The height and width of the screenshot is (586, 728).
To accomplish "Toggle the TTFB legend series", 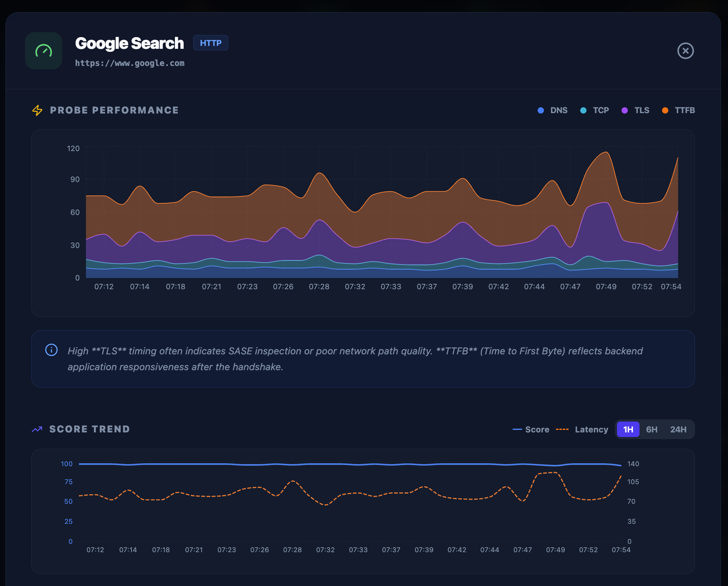I will tap(678, 110).
